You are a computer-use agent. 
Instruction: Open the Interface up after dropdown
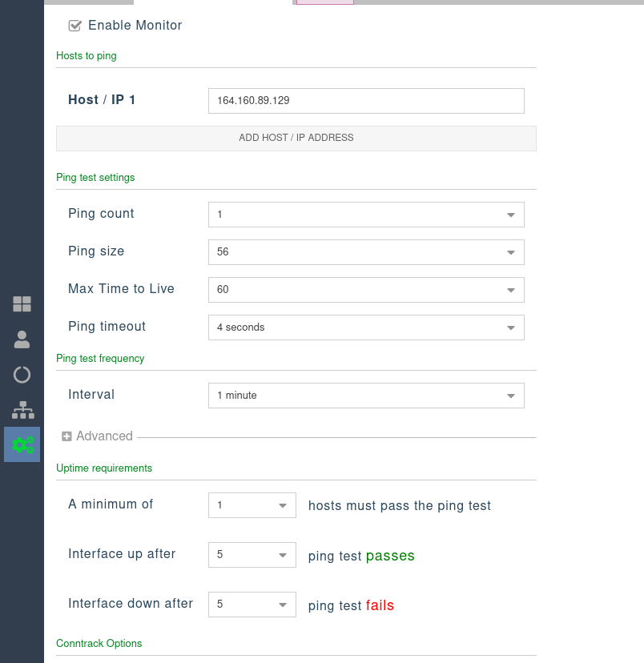pyautogui.click(x=252, y=556)
